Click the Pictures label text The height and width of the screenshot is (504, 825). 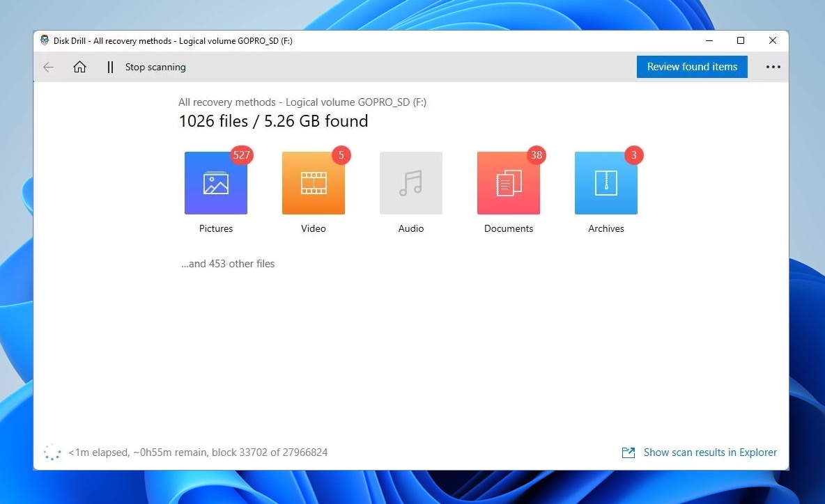tap(216, 228)
